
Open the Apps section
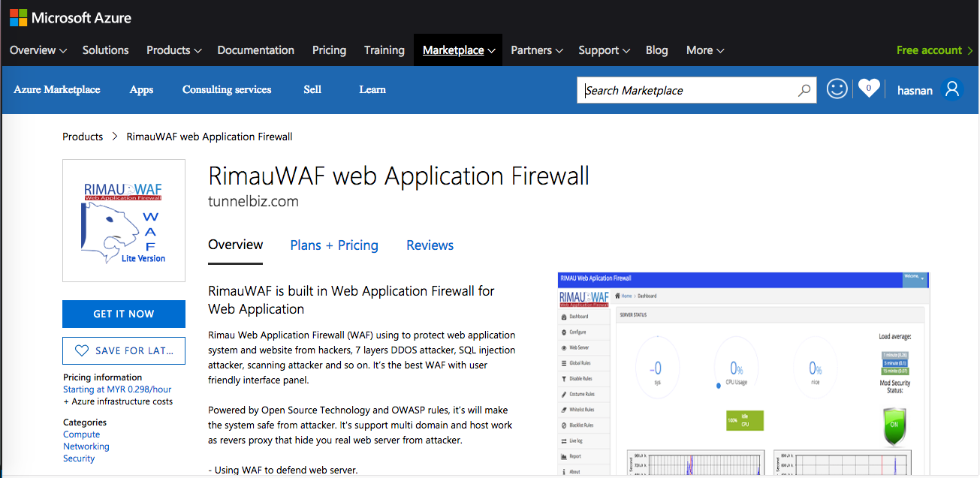click(x=141, y=89)
